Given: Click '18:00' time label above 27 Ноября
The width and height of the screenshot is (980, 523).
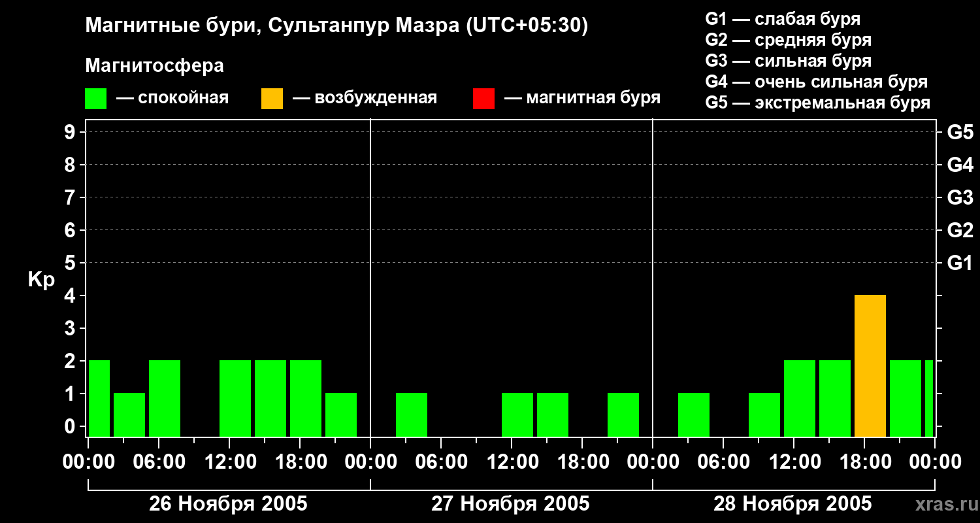Looking at the screenshot, I should click(x=582, y=462).
